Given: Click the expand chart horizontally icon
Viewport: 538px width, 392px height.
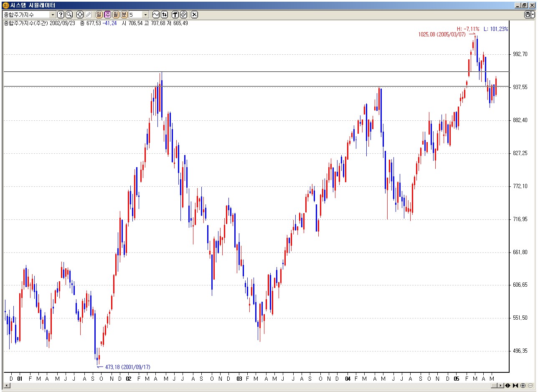Looking at the screenshot, I should [508, 385].
